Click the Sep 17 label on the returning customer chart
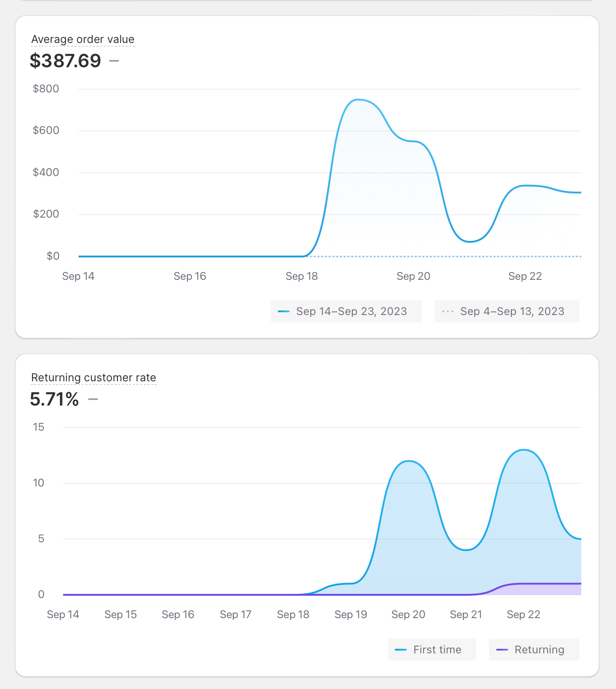 [235, 614]
